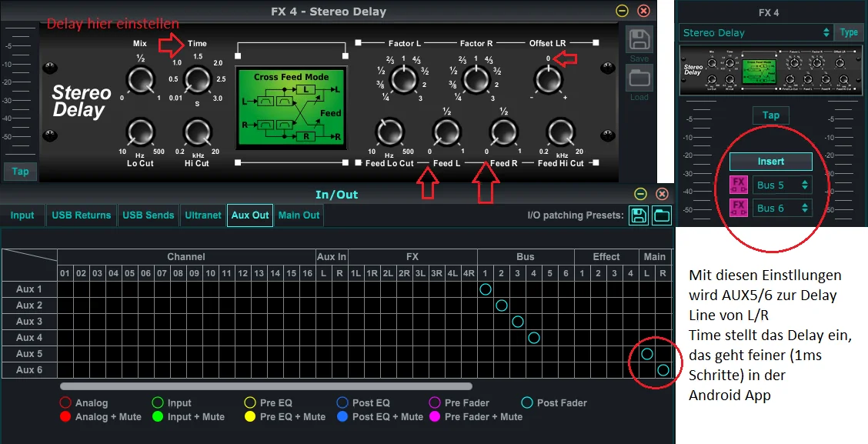Screen dimensions: 868x444
Task: Click the pink FX icon beside Bus 5
Action: 739,185
